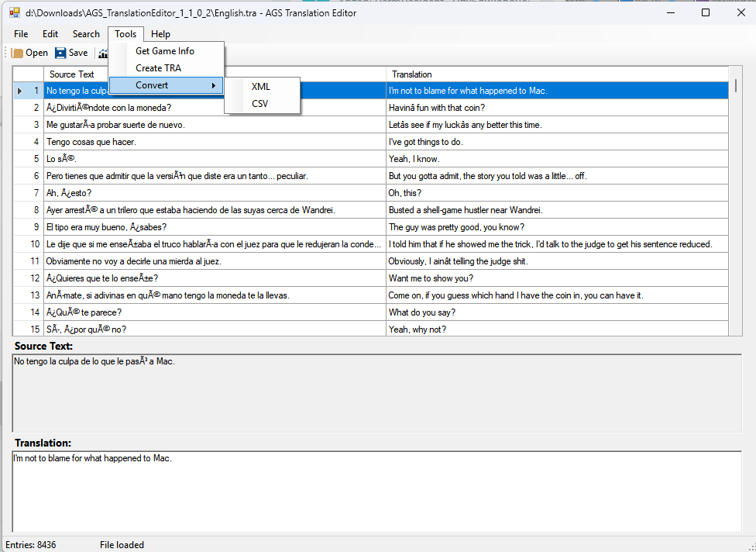Expand the Convert submenu entry
Image resolution: width=756 pixels, height=552 pixels.
[x=167, y=85]
